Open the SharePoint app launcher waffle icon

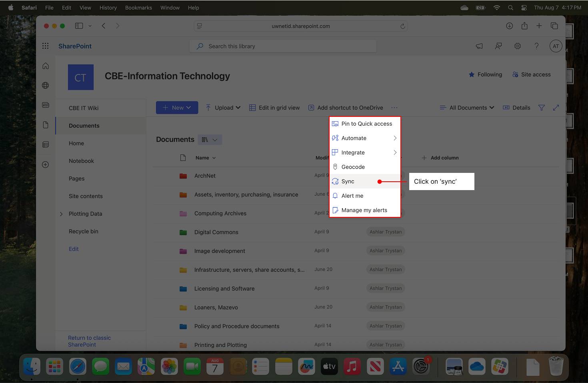click(45, 46)
